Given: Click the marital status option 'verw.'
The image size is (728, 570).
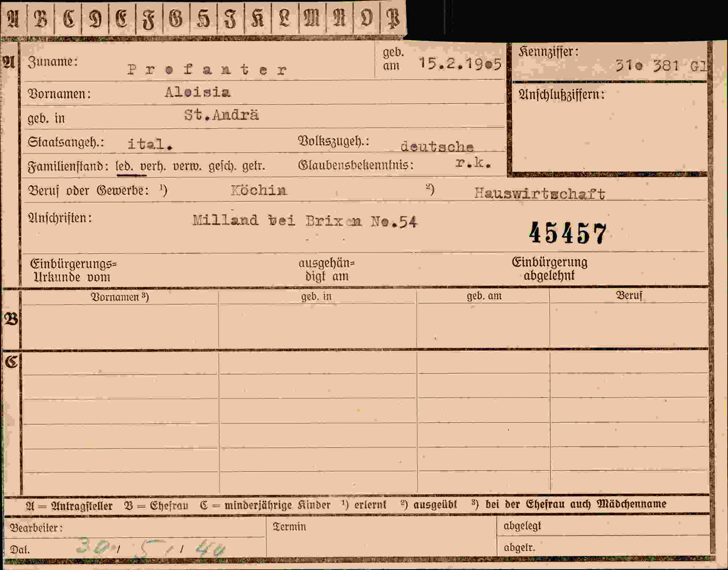Looking at the screenshot, I should click(x=188, y=166).
